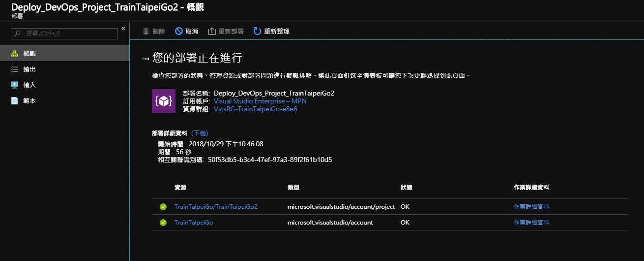Click OK status of TrainTaipeiGo/TrainTaipeiGo2 row
This screenshot has width=644, height=261.
point(405,207)
